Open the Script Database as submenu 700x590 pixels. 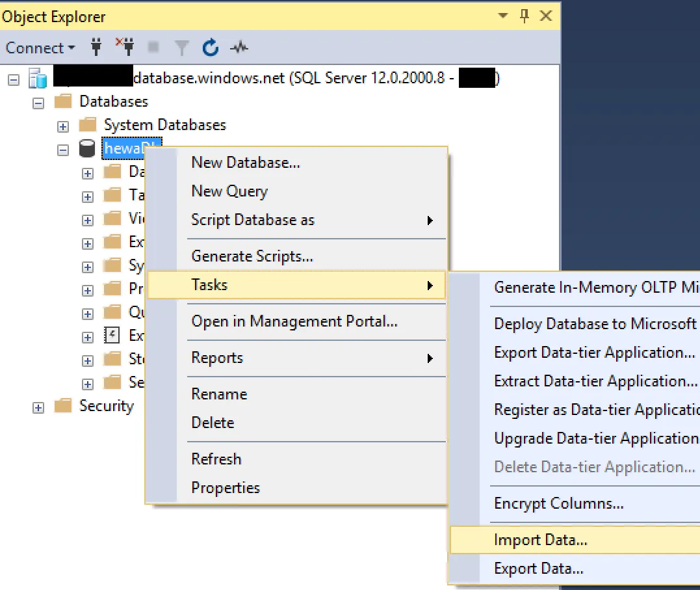pos(252,220)
